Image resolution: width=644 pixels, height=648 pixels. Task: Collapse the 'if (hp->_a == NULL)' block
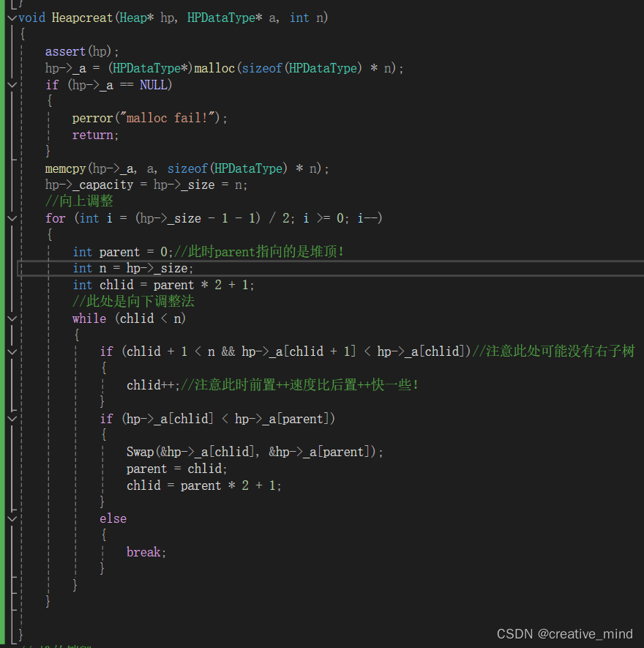point(12,85)
